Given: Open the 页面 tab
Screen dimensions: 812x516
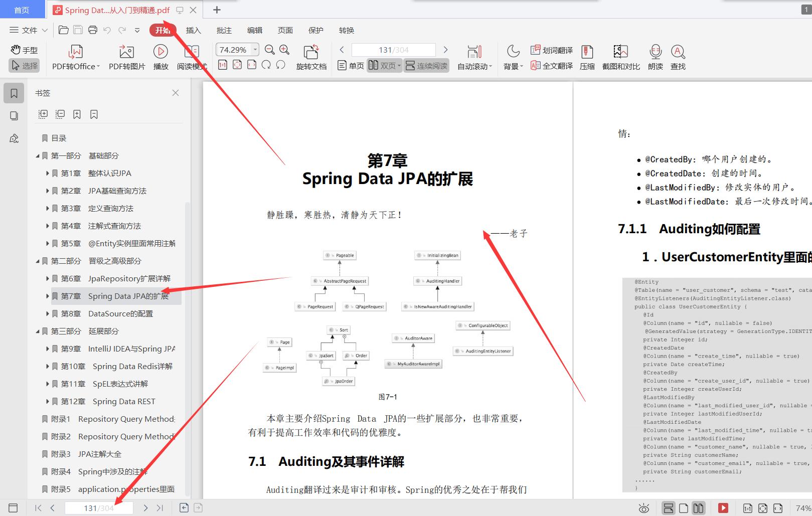Looking at the screenshot, I should (x=285, y=30).
